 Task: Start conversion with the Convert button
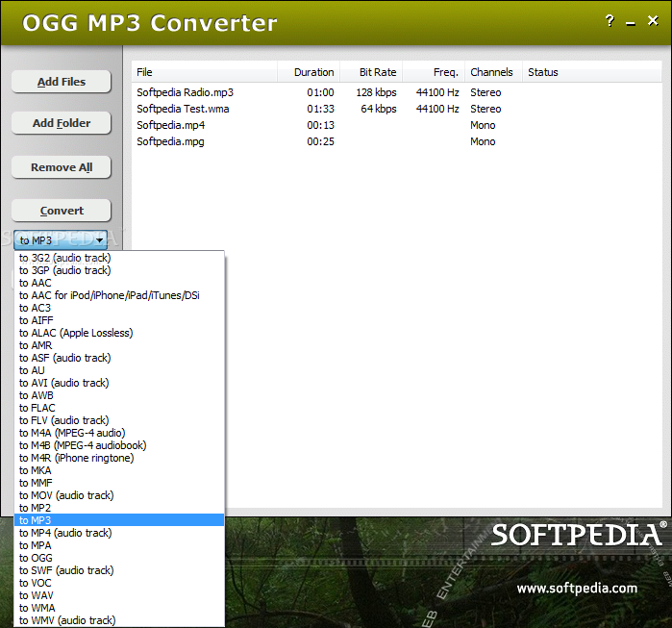[62, 211]
